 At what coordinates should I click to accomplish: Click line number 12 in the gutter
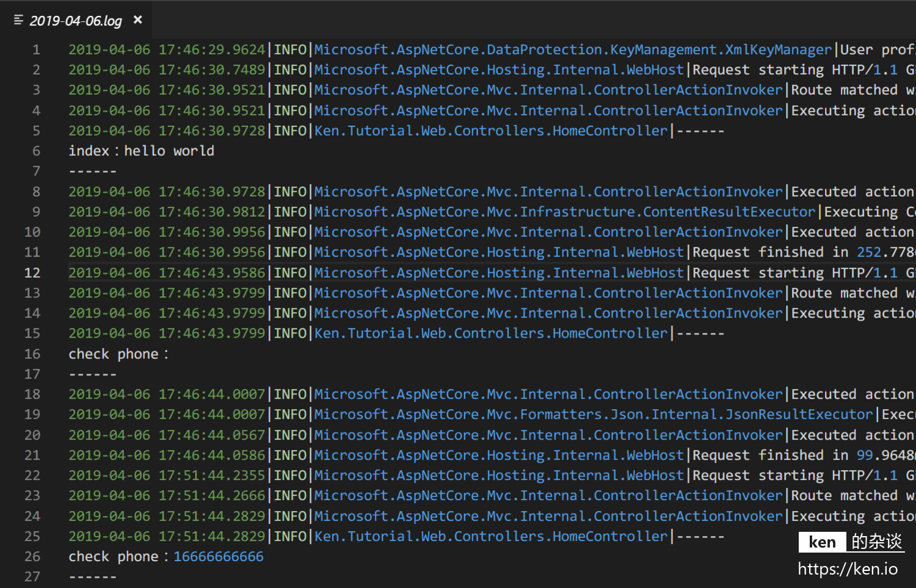coord(32,273)
